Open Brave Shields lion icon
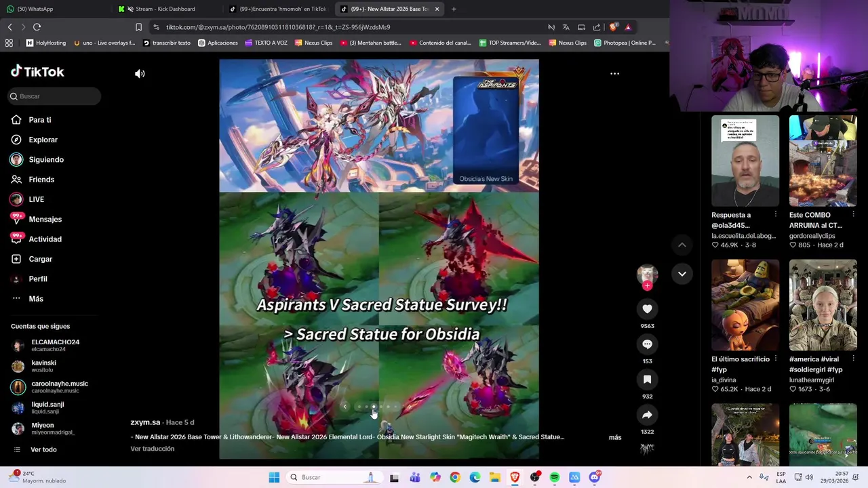Screen dimensions: 868x488 click(x=613, y=27)
